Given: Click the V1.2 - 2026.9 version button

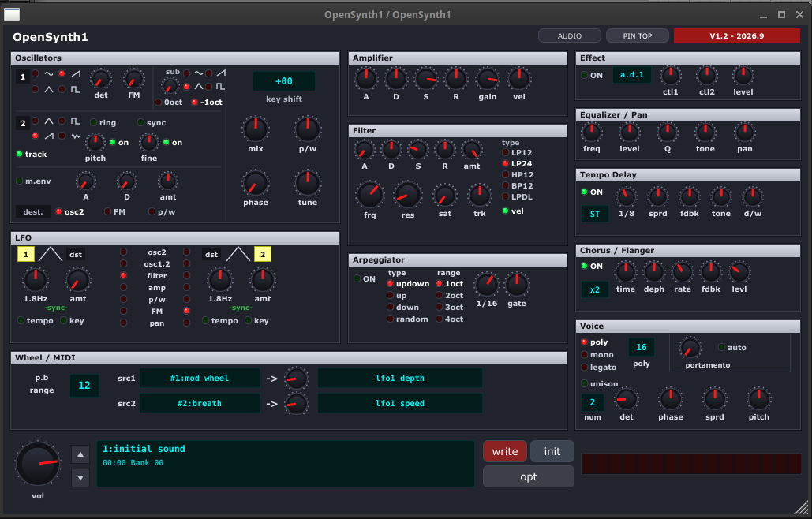Looking at the screenshot, I should coord(736,35).
